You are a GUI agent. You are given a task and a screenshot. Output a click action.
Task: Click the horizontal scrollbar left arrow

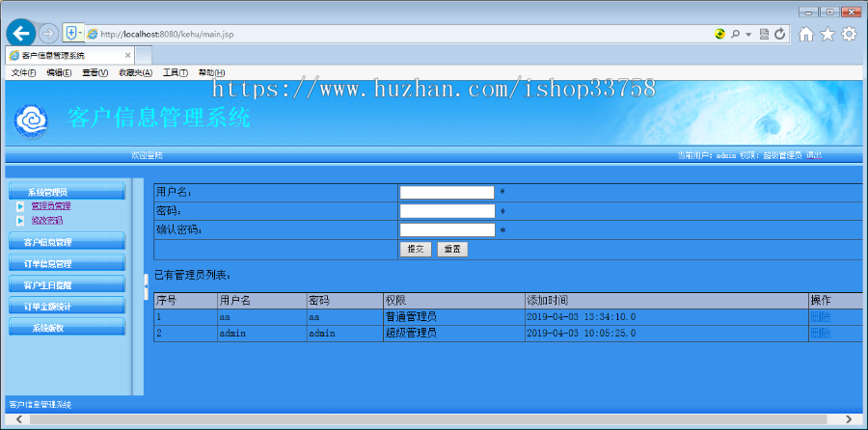pyautogui.click(x=19, y=419)
